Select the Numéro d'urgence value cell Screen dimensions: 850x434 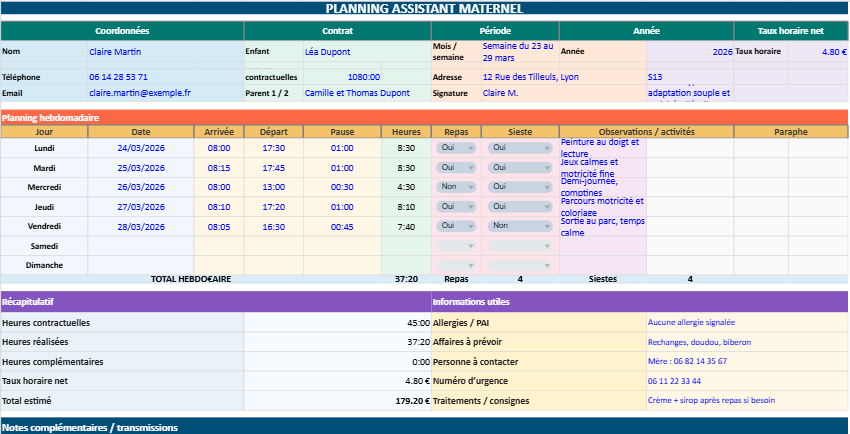click(x=745, y=381)
